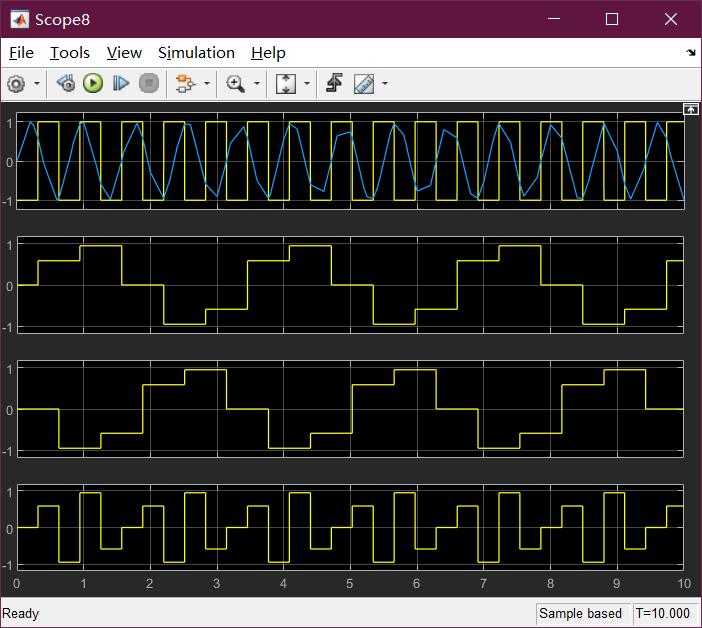Open the File menu
The height and width of the screenshot is (628, 702).
[21, 53]
